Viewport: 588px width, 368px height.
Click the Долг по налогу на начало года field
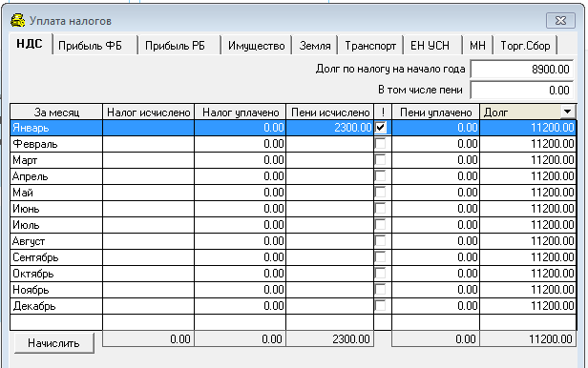pos(521,70)
